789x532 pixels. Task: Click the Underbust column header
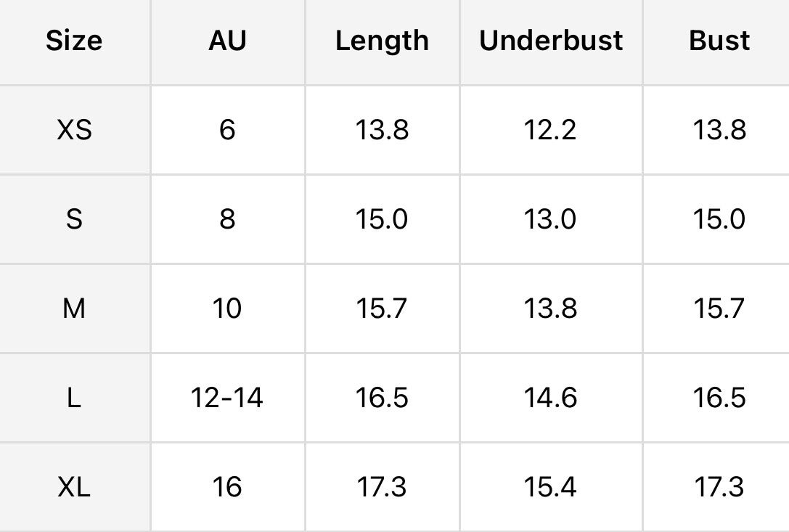pyautogui.click(x=551, y=41)
